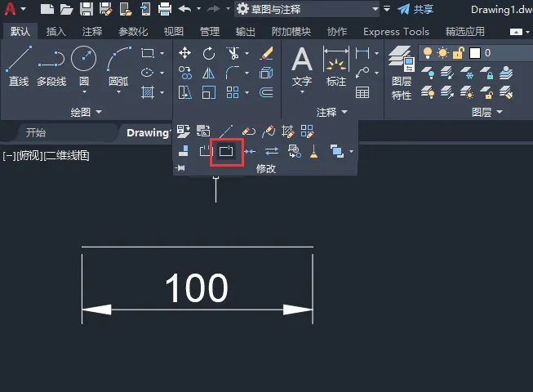Image resolution: width=533 pixels, height=392 pixels.
Task: Select the Circle (圆) tool
Action: [83, 67]
